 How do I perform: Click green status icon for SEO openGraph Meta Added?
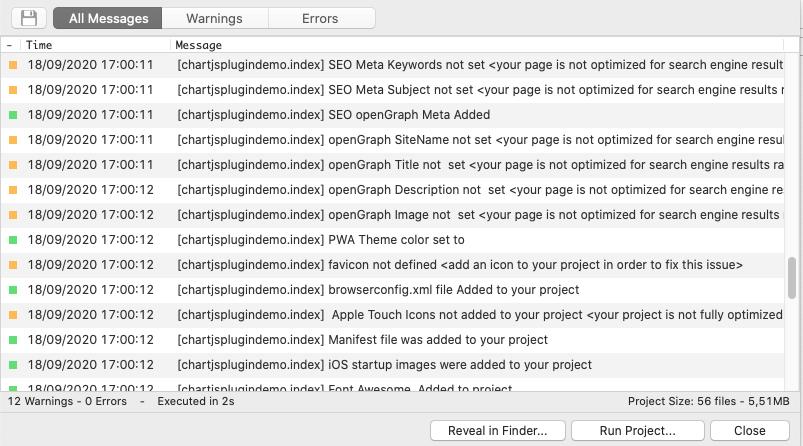point(13,115)
